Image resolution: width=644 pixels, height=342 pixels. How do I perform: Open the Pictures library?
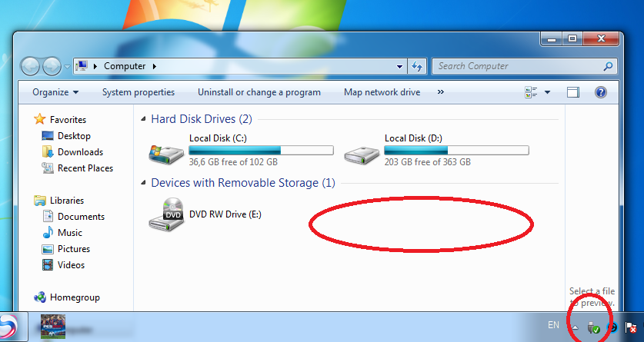pyautogui.click(x=74, y=249)
